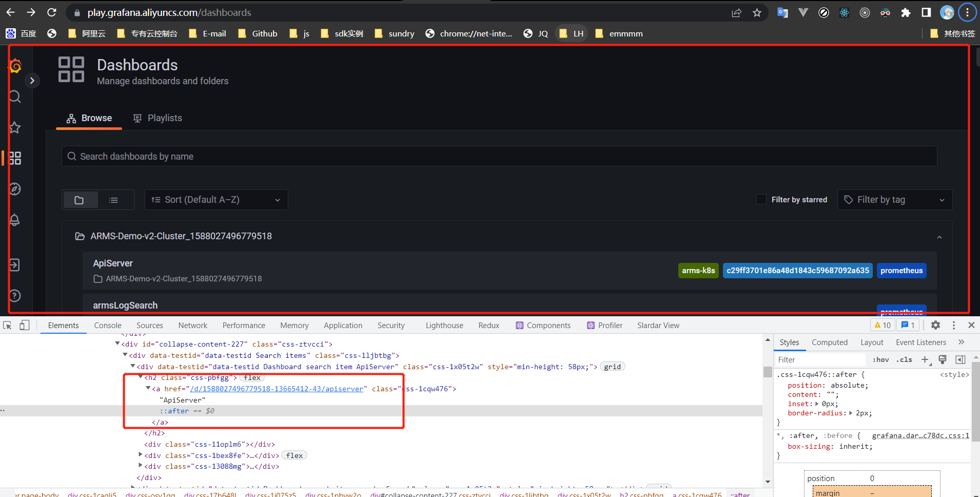Open the Profiler tab in DevTools
The height and width of the screenshot is (497, 980).
coord(604,326)
